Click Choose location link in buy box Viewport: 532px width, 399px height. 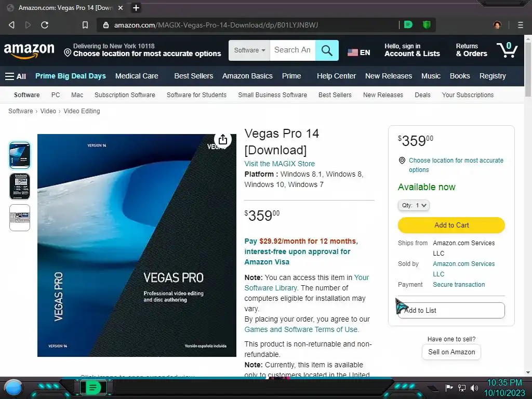[x=456, y=165]
